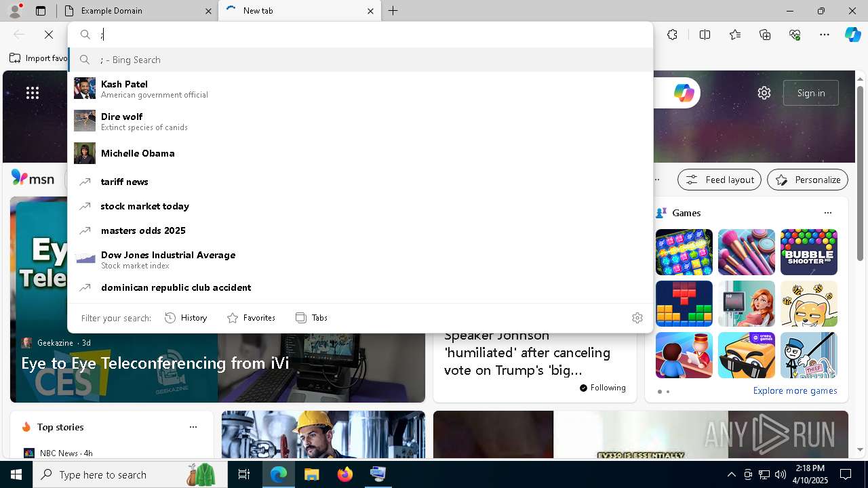Open the jewel match game thumbnail
Screen dimensions: 868x488
684,252
